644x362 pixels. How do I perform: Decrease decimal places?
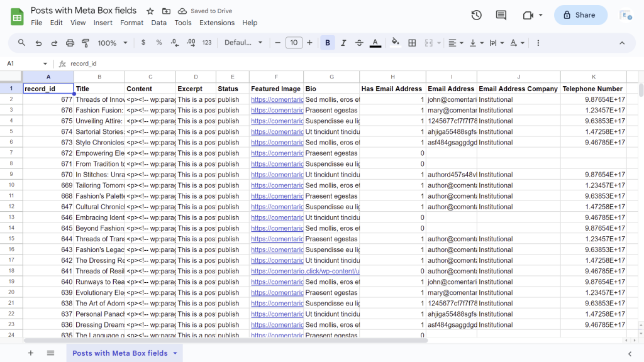[x=174, y=43]
